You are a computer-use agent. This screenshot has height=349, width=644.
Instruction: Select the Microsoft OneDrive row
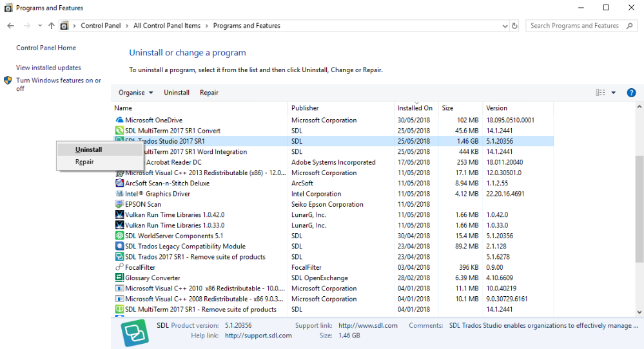coord(333,120)
